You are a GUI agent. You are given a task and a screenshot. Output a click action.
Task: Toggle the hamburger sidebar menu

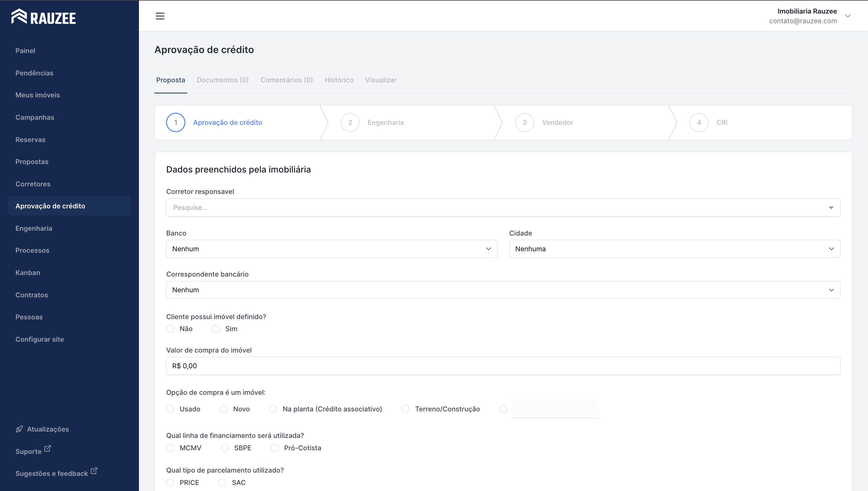[160, 16]
